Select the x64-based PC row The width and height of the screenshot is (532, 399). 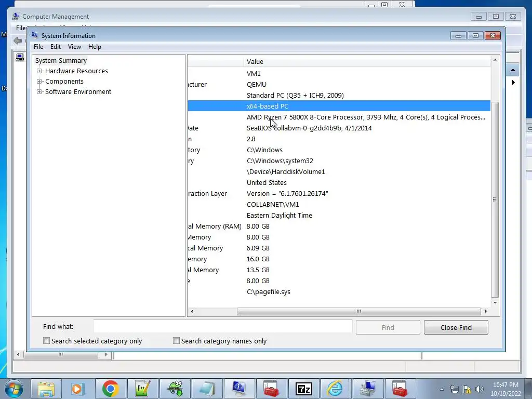[339, 106]
